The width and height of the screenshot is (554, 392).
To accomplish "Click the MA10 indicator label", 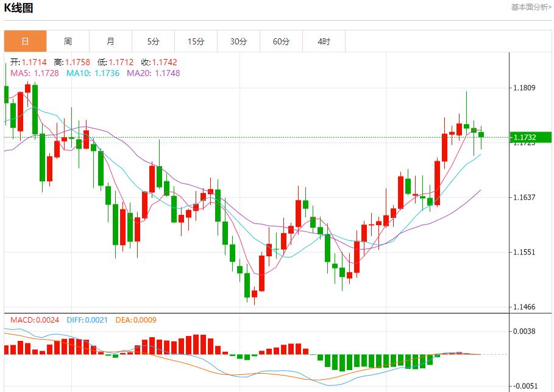I will pos(93,73).
